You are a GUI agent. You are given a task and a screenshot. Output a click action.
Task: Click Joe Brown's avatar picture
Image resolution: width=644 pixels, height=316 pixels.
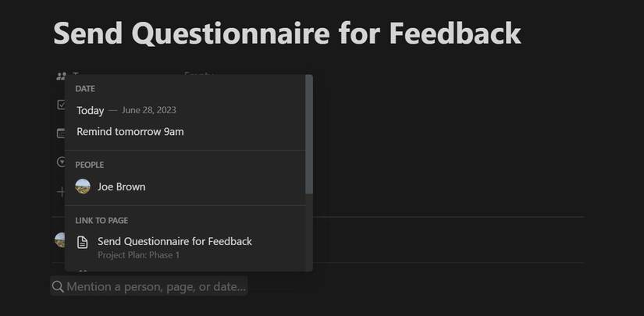pos(83,186)
